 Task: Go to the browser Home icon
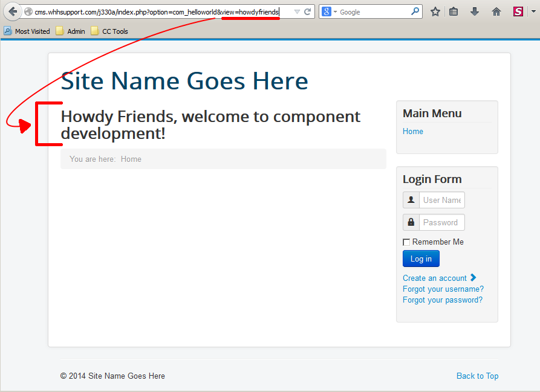[496, 11]
